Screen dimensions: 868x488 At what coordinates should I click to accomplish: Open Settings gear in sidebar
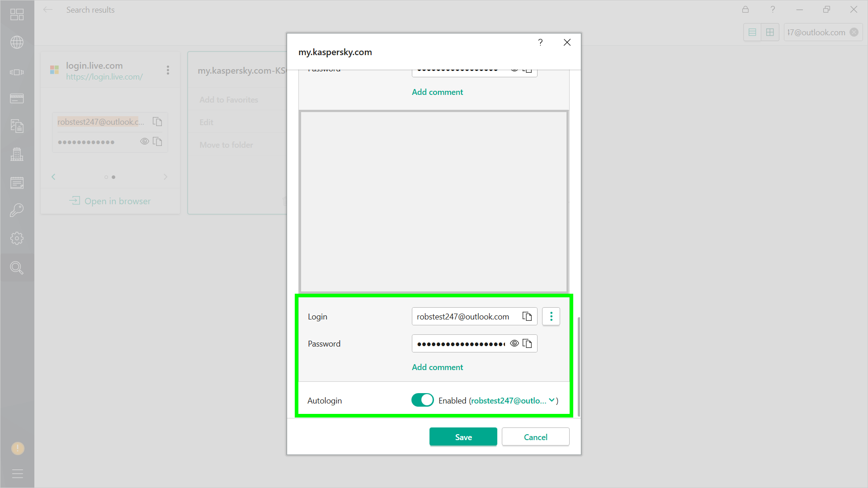[17, 238]
